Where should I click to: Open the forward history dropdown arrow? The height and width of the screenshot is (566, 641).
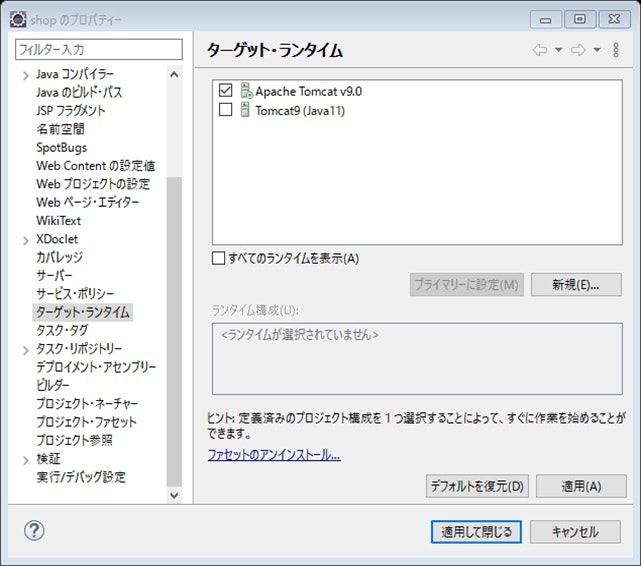tap(597, 50)
